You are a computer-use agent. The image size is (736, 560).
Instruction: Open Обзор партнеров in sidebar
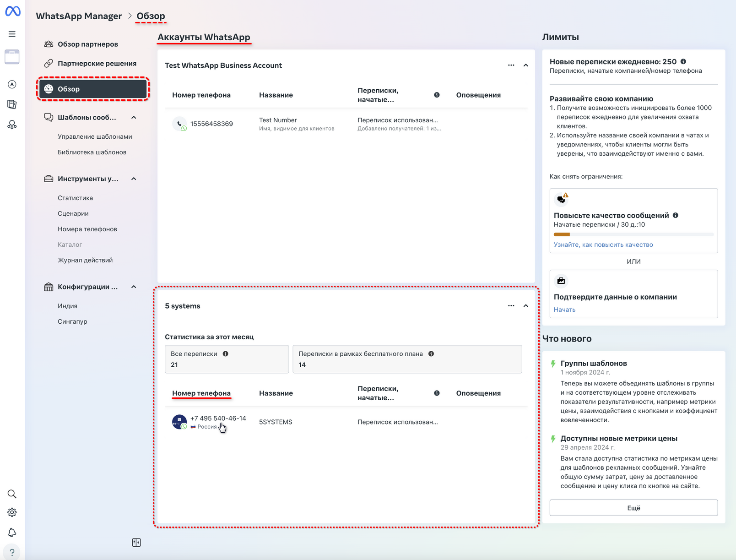[87, 44]
